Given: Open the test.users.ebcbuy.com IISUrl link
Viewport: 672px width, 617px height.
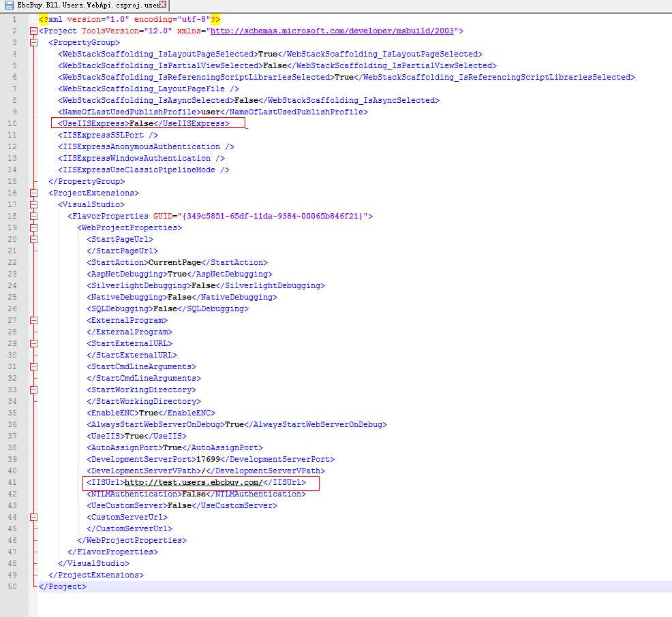Looking at the screenshot, I should click(194, 482).
